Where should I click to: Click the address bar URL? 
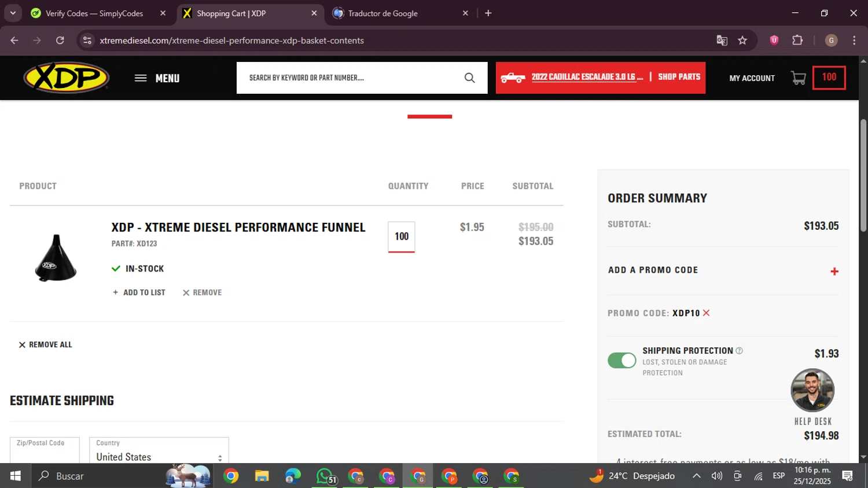coord(231,41)
